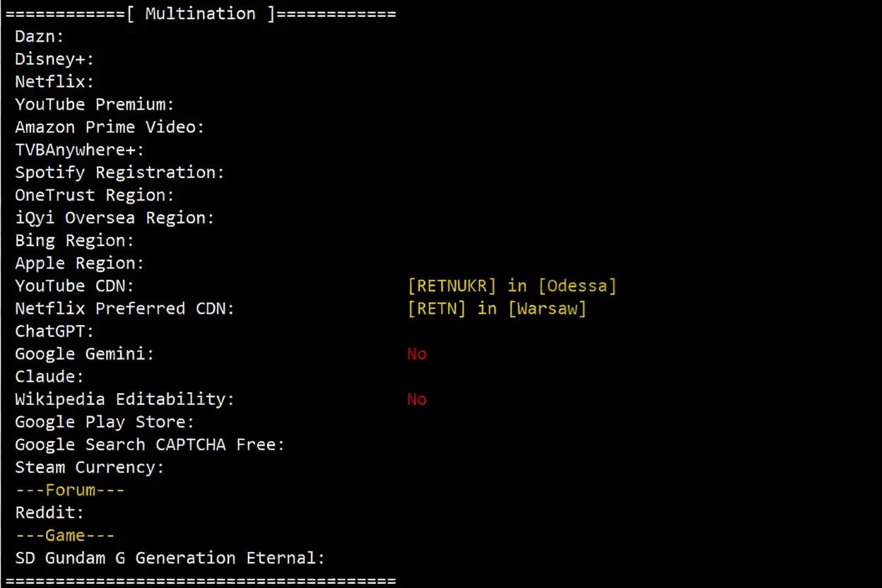The height and width of the screenshot is (588, 882).
Task: Select the 'Apple Region:' text
Action: coord(79,263)
